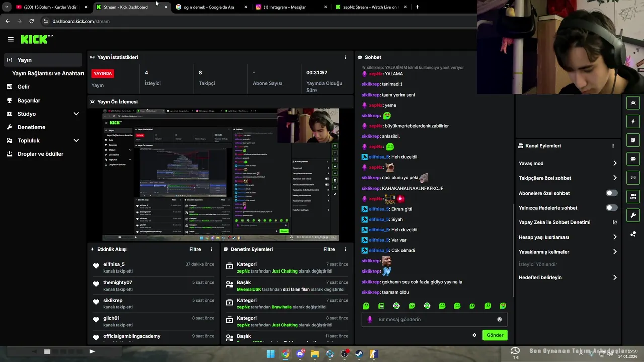Expand the Topluluk sidebar section
This screenshot has width=644, height=362.
(76, 141)
